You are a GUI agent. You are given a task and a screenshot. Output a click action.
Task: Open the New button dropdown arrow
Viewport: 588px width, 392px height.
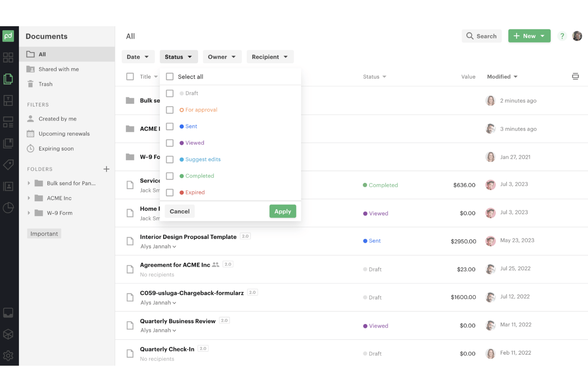(543, 36)
